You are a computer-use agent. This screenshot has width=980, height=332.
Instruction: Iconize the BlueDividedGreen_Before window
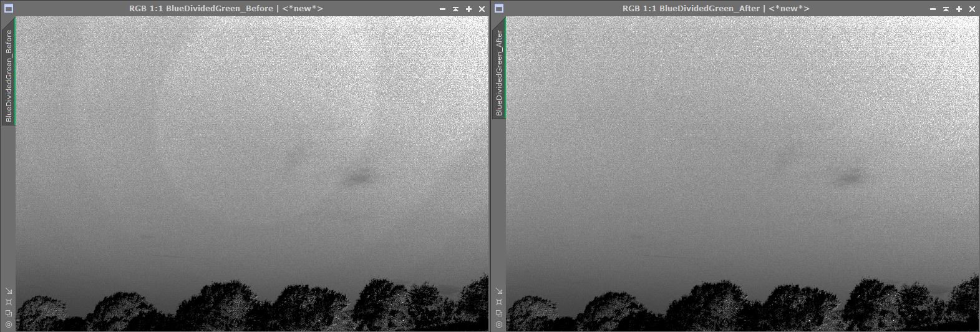pos(442,9)
